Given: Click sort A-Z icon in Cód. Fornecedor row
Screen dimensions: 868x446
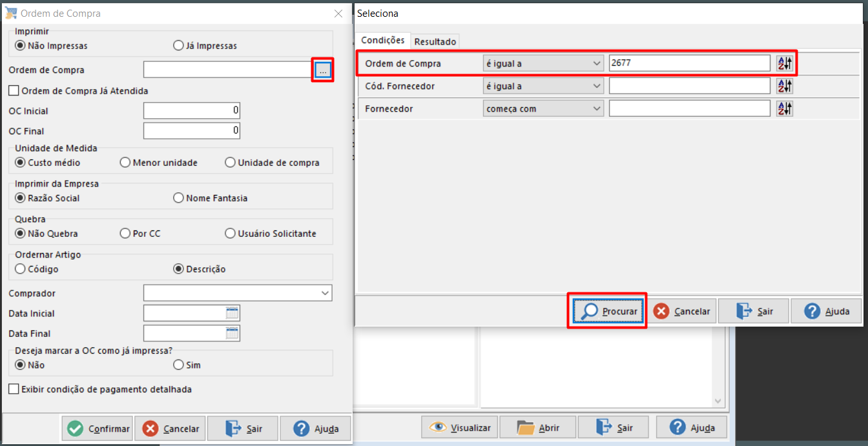Looking at the screenshot, I should (784, 86).
